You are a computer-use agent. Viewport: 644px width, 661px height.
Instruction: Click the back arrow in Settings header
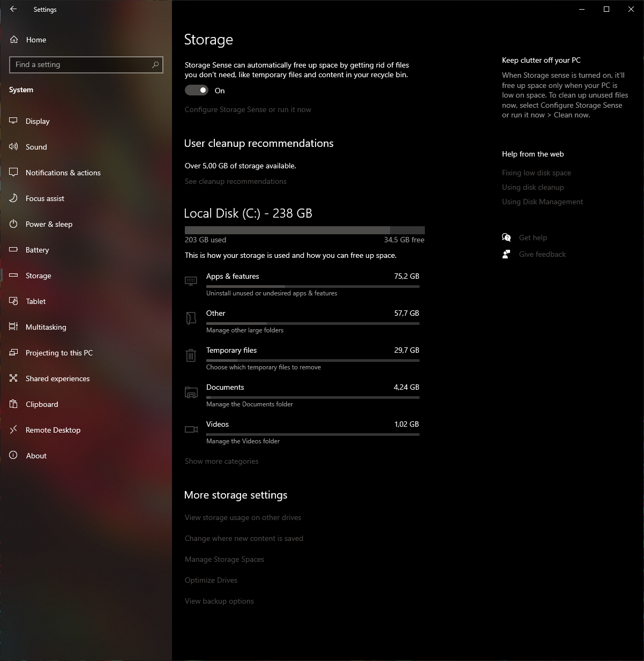click(x=13, y=9)
